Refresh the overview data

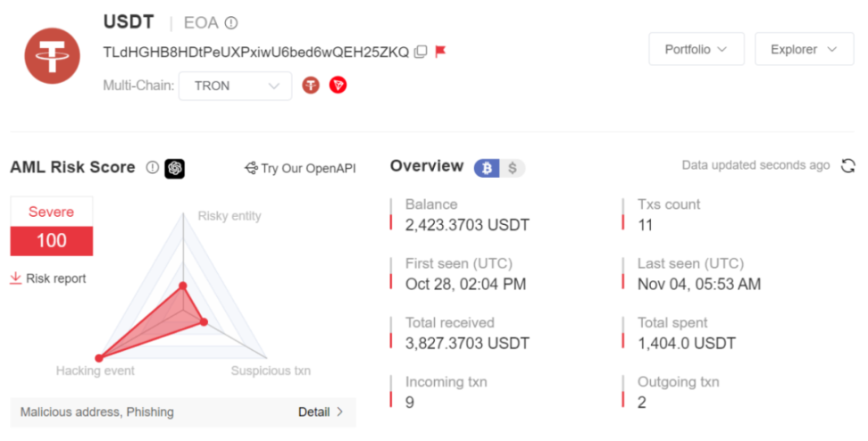point(848,165)
